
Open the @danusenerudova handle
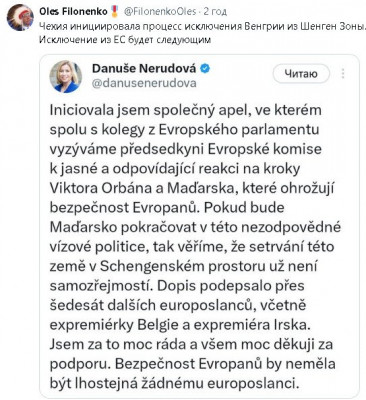point(144,83)
